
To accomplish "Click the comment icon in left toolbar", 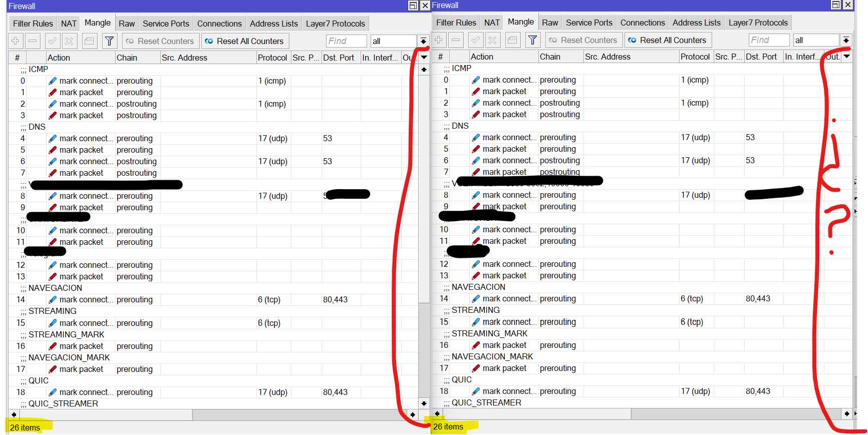I will tap(90, 41).
